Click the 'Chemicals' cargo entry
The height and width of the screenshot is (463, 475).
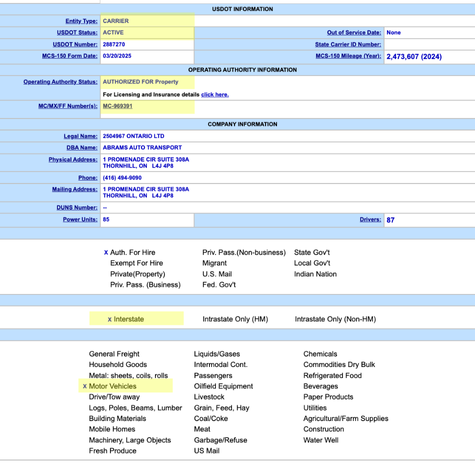click(320, 354)
